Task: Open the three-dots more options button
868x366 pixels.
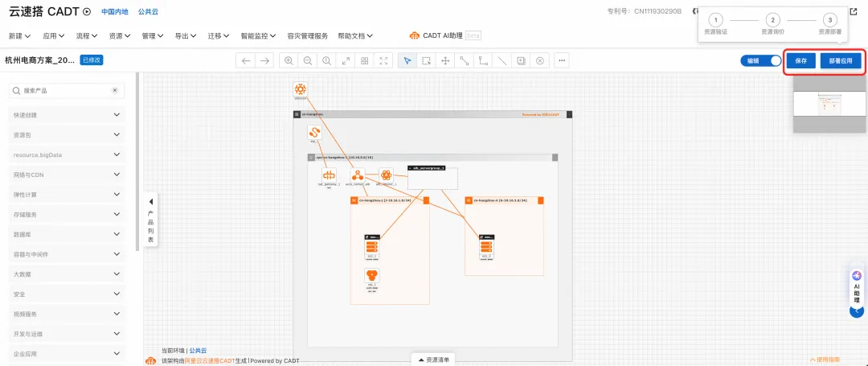Action: point(562,61)
